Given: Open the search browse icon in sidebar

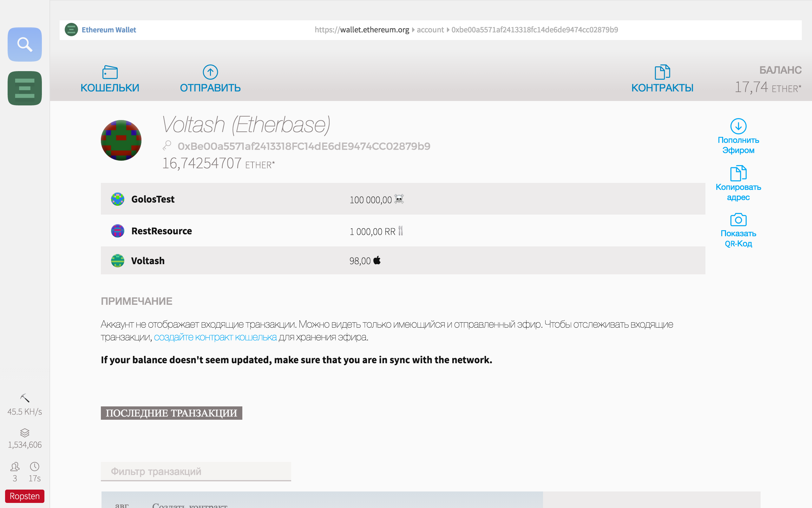Looking at the screenshot, I should pyautogui.click(x=24, y=44).
